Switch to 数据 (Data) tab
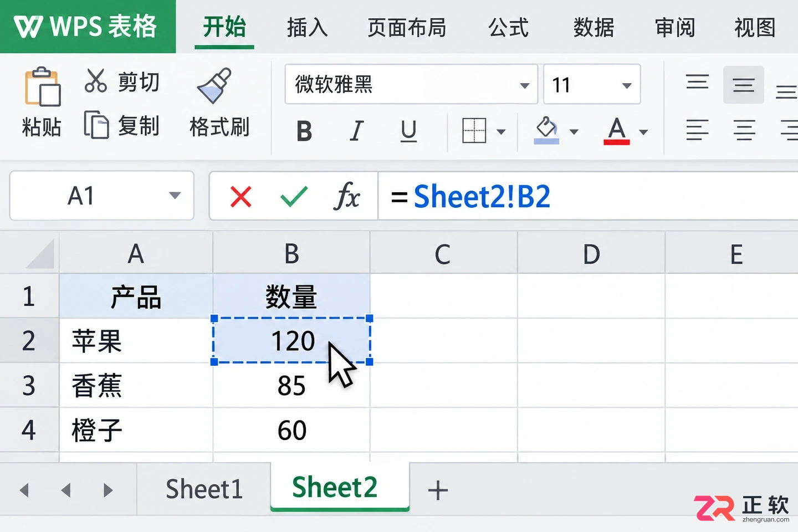The height and width of the screenshot is (532, 798). click(x=594, y=28)
